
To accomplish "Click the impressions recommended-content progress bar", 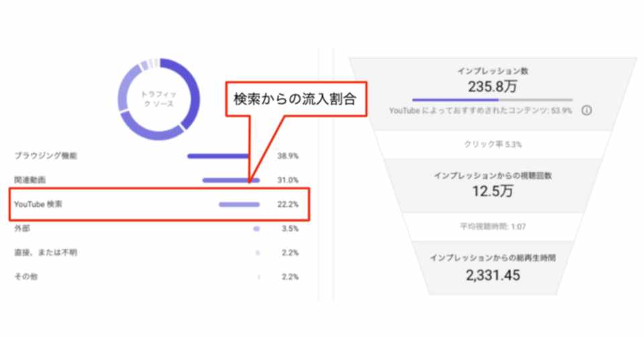I will (492, 99).
